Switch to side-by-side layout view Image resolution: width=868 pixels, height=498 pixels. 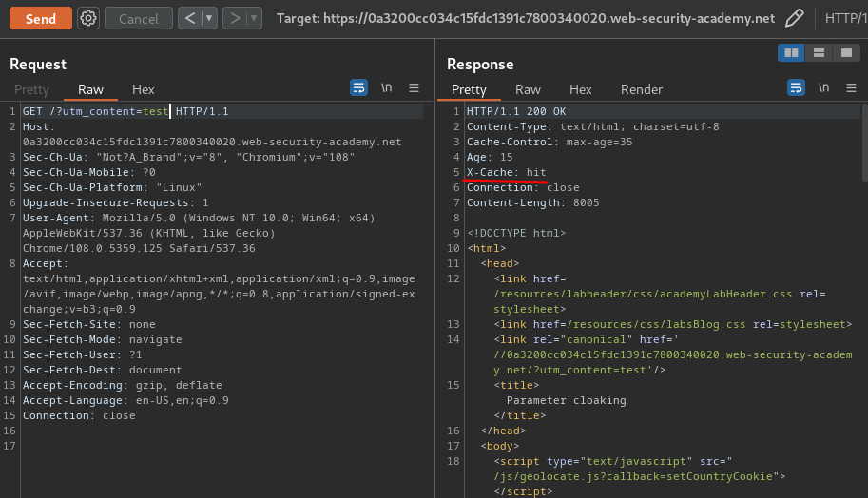792,52
